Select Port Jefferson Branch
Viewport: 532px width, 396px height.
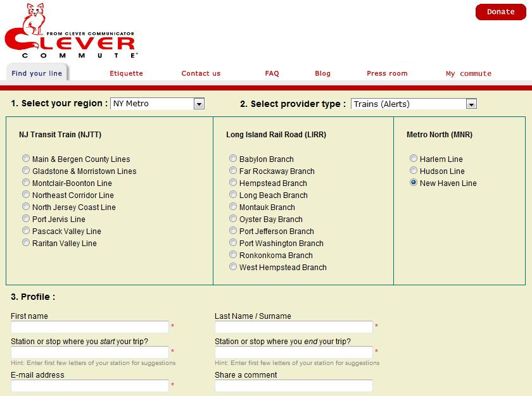click(233, 230)
